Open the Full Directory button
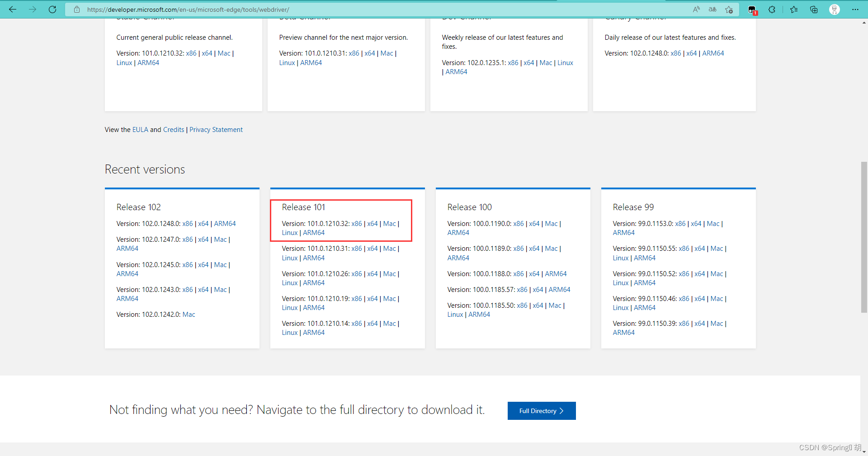Viewport: 868px width, 456px height. click(542, 411)
